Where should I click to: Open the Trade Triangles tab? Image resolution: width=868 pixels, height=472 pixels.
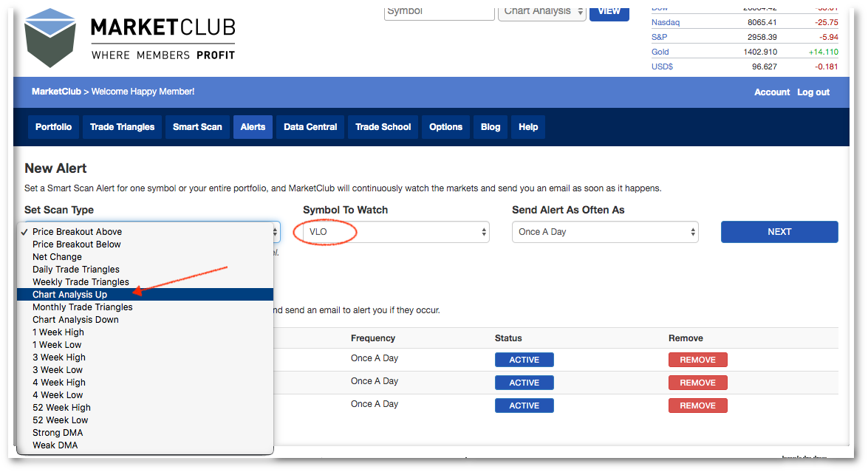(x=123, y=127)
